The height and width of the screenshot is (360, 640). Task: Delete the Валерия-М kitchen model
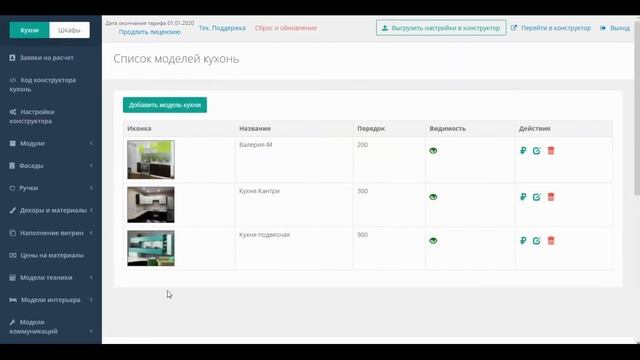pos(551,151)
